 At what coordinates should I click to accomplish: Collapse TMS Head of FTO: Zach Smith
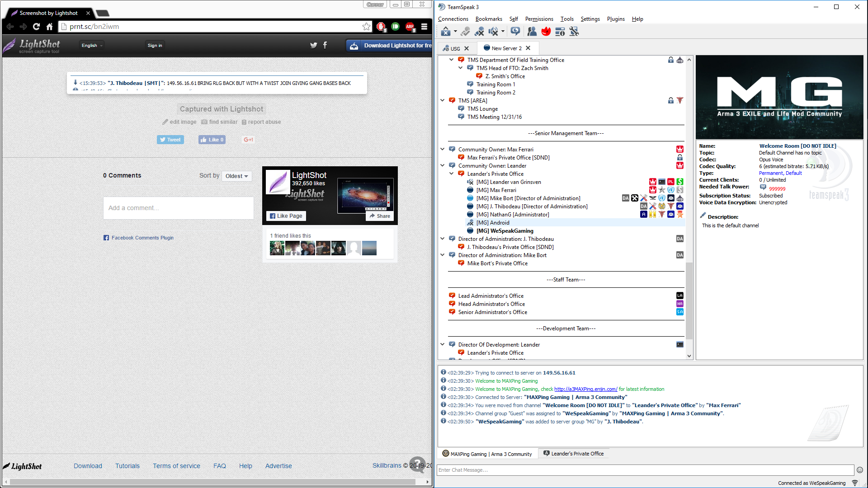[460, 68]
